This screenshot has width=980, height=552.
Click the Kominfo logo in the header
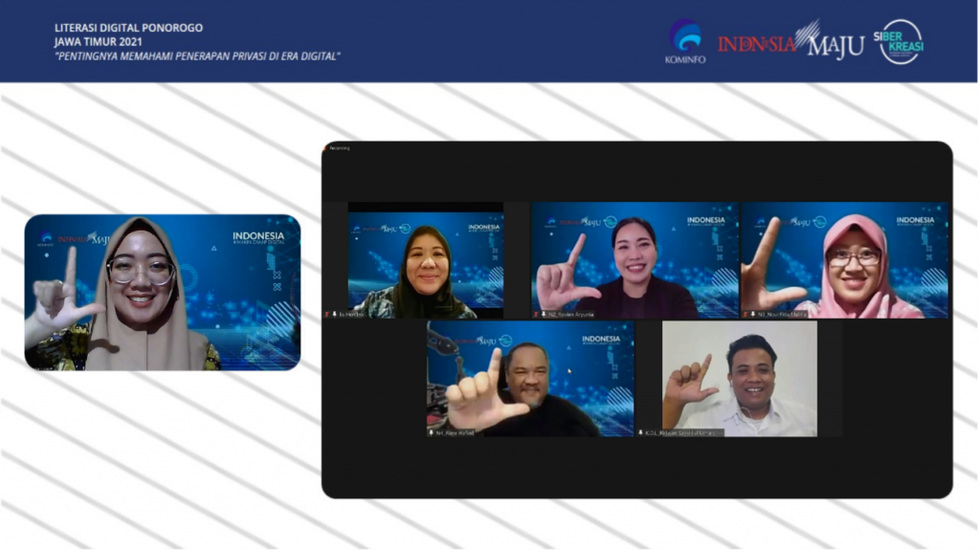684,41
